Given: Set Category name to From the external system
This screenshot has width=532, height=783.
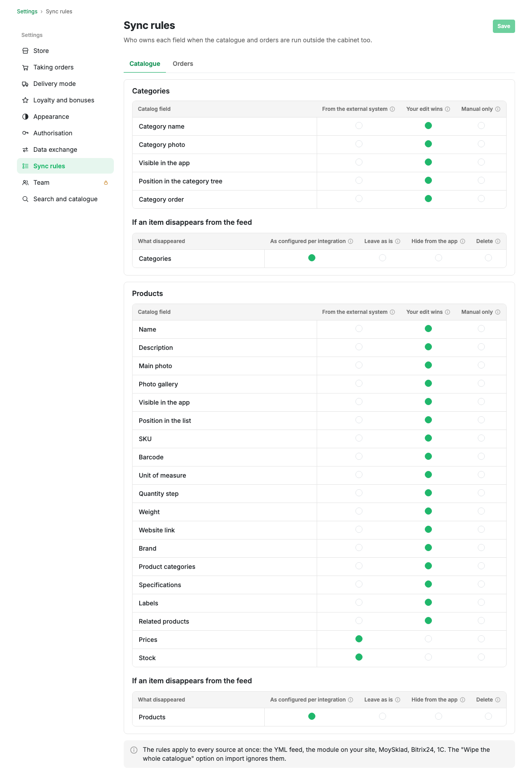Looking at the screenshot, I should [359, 126].
